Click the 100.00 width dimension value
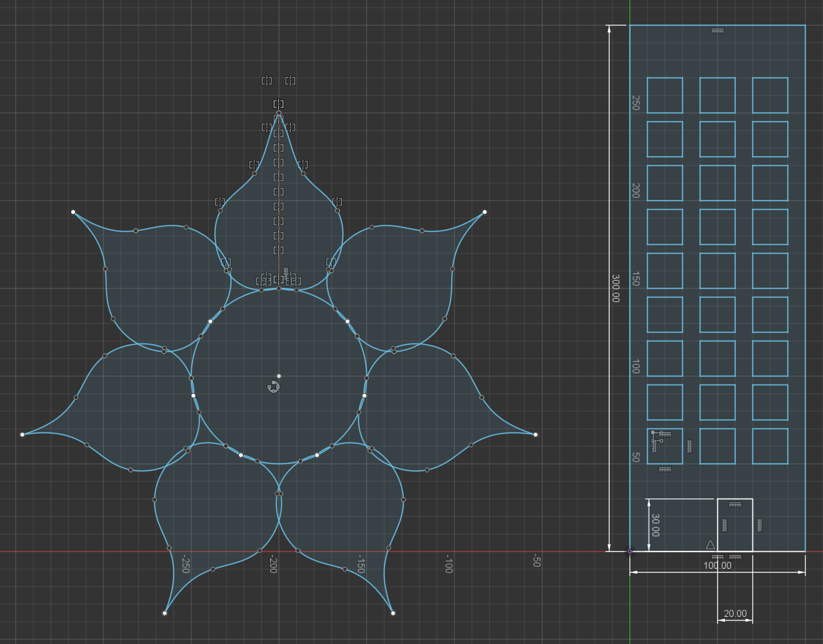Screen dimensions: 823x644 (x=717, y=565)
